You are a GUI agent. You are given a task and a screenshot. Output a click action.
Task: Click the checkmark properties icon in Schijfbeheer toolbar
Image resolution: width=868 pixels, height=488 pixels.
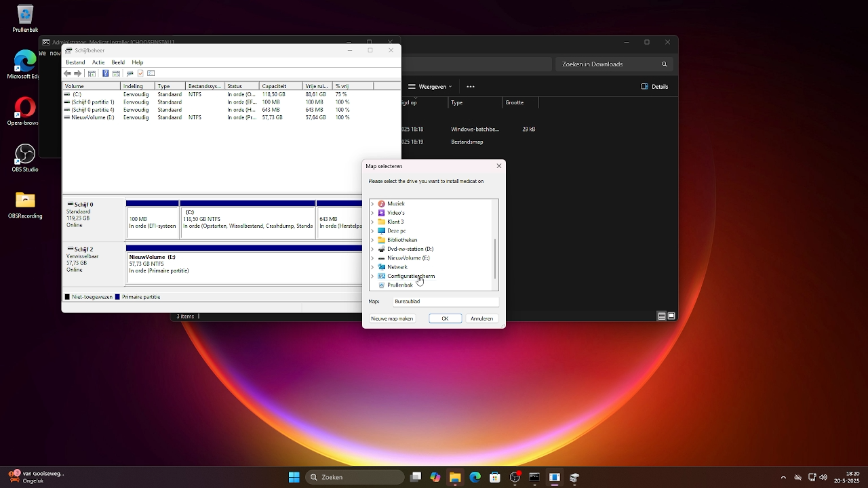[140, 73]
